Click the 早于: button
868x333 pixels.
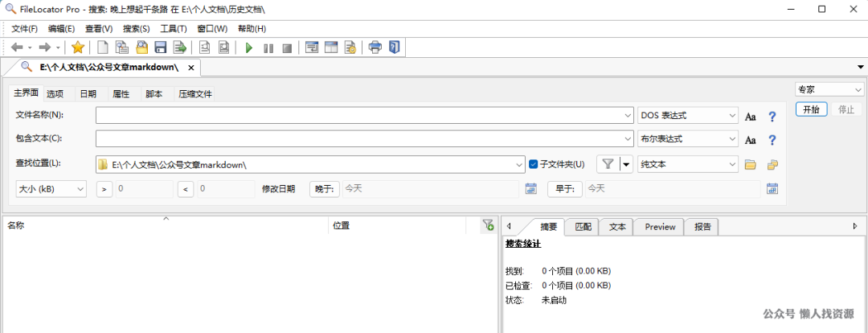click(565, 189)
